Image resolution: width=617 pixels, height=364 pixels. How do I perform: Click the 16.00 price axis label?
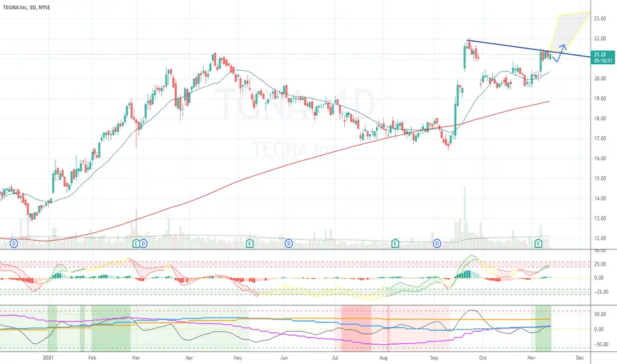[x=600, y=159]
